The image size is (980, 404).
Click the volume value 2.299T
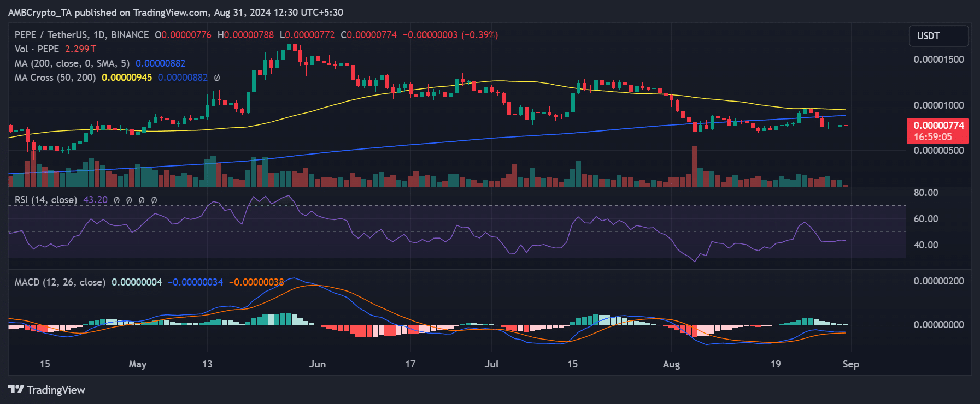[80, 49]
